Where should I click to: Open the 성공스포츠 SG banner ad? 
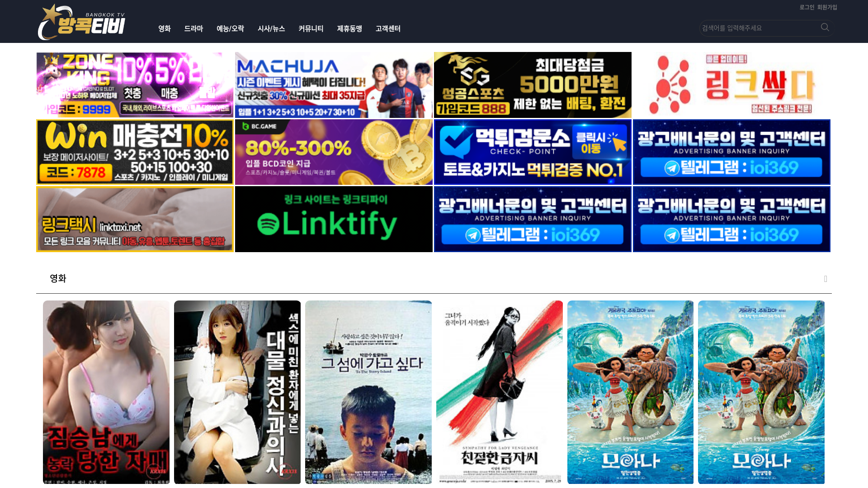pyautogui.click(x=533, y=85)
